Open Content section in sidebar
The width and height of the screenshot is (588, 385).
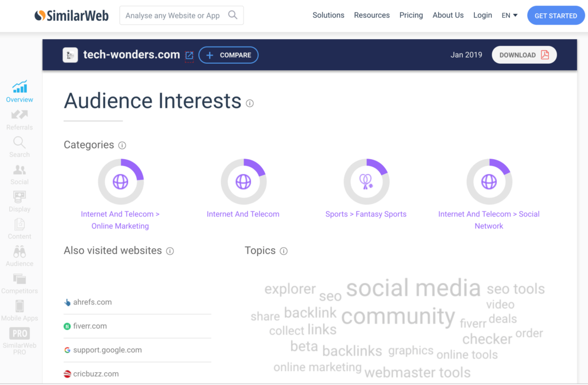pos(20,229)
